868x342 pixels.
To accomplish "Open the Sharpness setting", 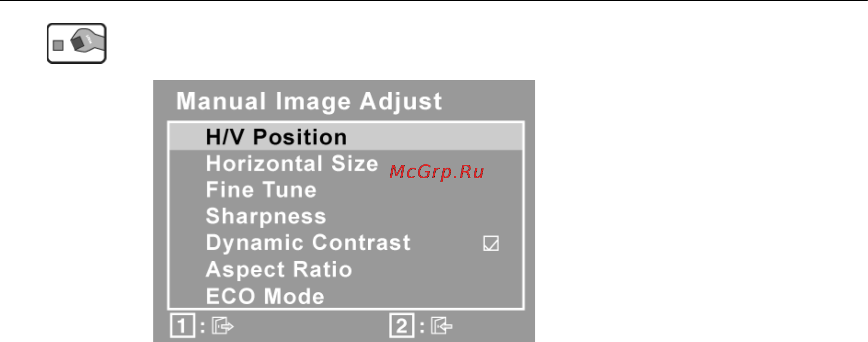I will tap(266, 217).
